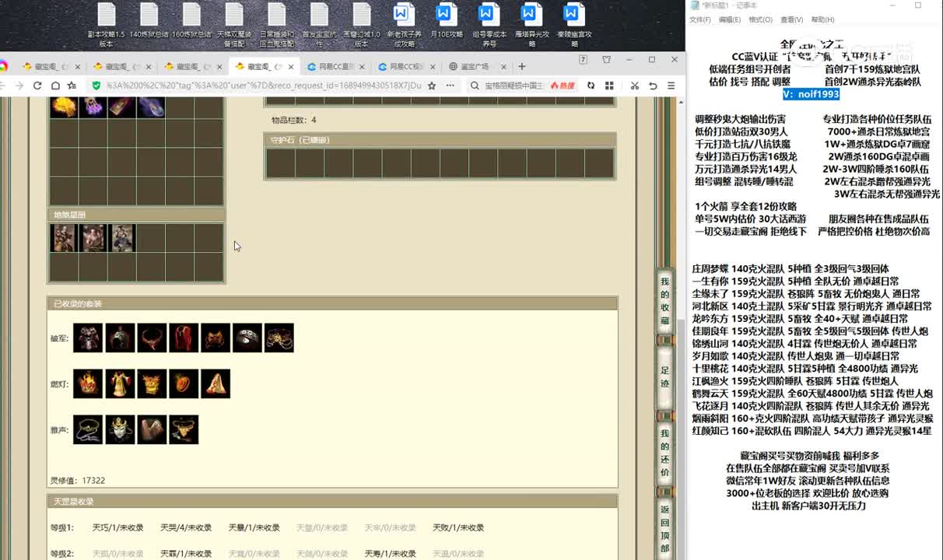The image size is (943, 560).
Task: Switch to the third 藏宝阁 tab
Action: 191,67
